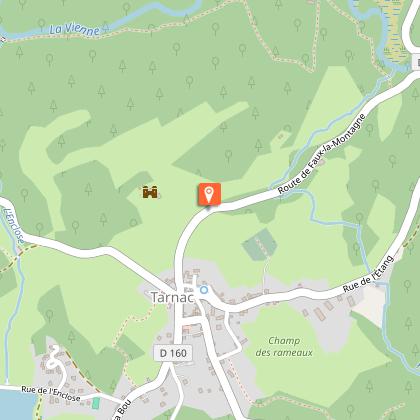This screenshot has width=420, height=420.
Task: Select the Tarnac town label
Action: coord(172,297)
